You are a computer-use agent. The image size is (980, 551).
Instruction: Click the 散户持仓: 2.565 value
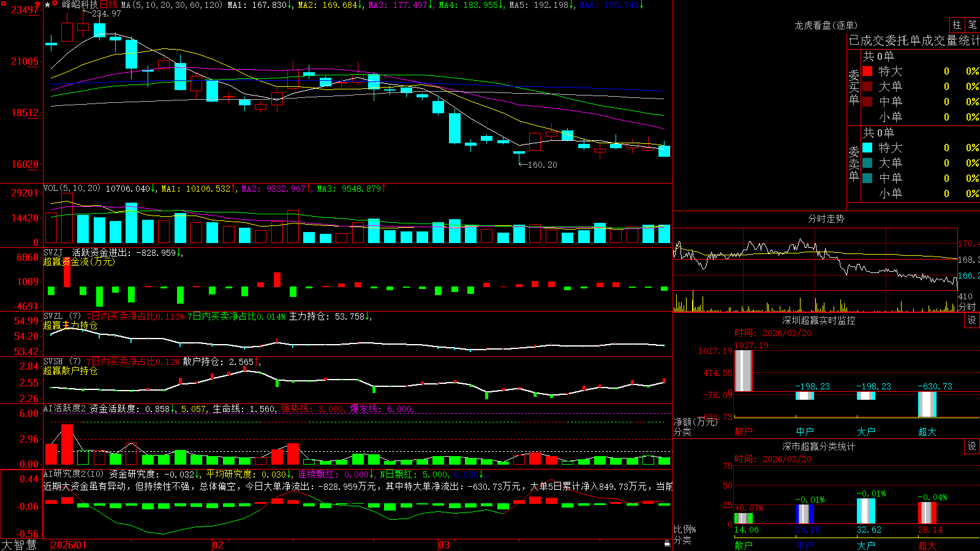tap(222, 362)
